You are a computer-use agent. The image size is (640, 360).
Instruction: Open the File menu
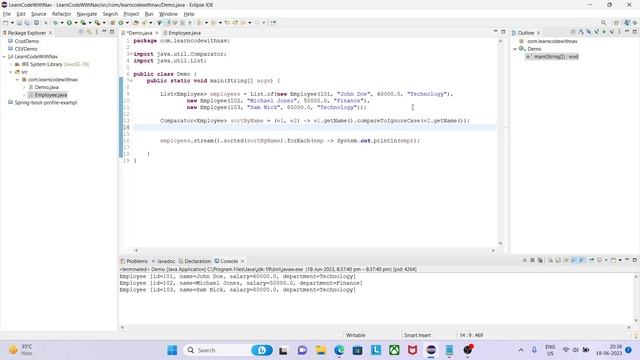coord(7,14)
